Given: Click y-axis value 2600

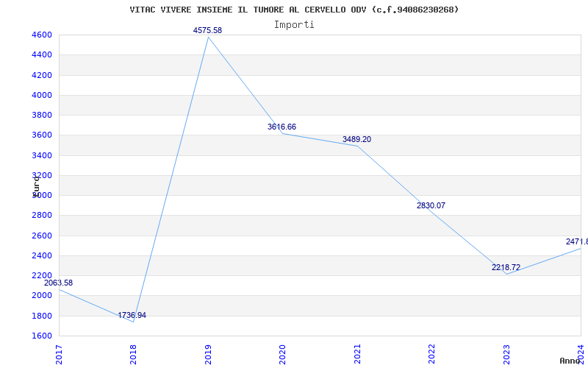Looking at the screenshot, I should [42, 236].
